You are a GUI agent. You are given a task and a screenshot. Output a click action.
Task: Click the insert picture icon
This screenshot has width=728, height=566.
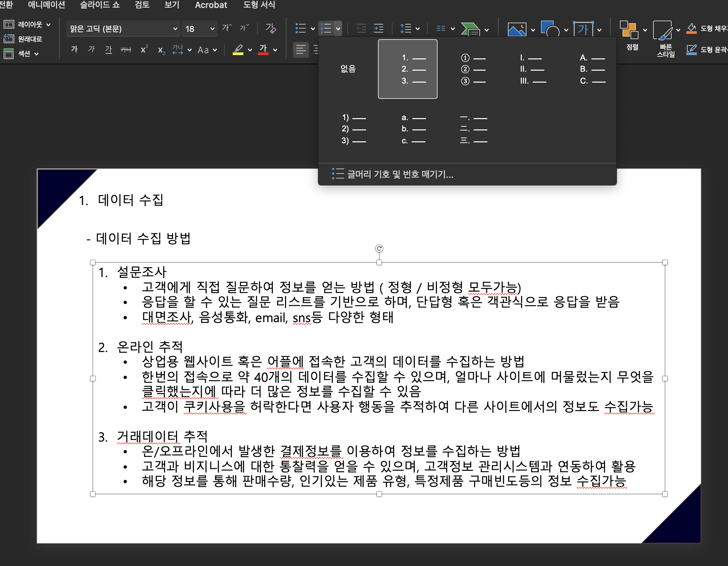click(x=516, y=29)
